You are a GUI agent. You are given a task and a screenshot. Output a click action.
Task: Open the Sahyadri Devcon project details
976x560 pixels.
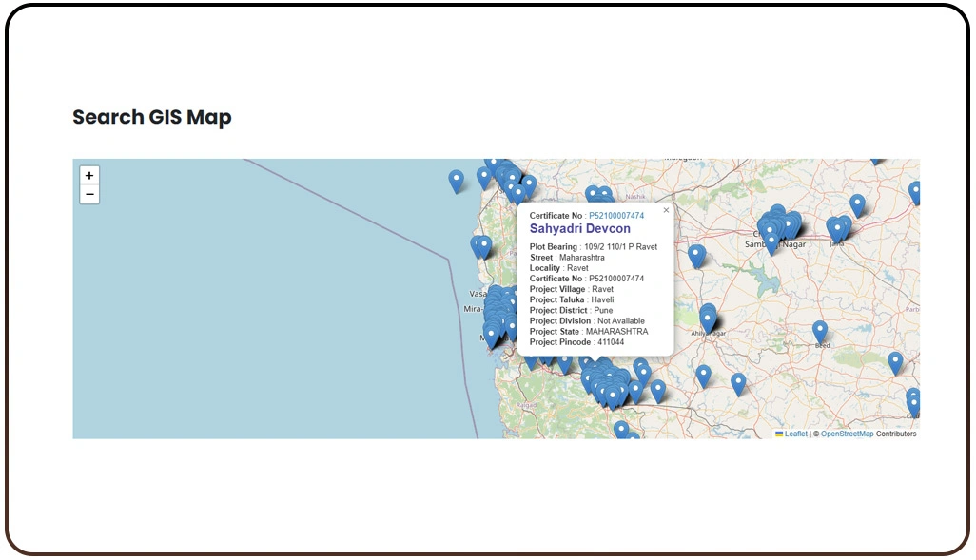pos(580,228)
